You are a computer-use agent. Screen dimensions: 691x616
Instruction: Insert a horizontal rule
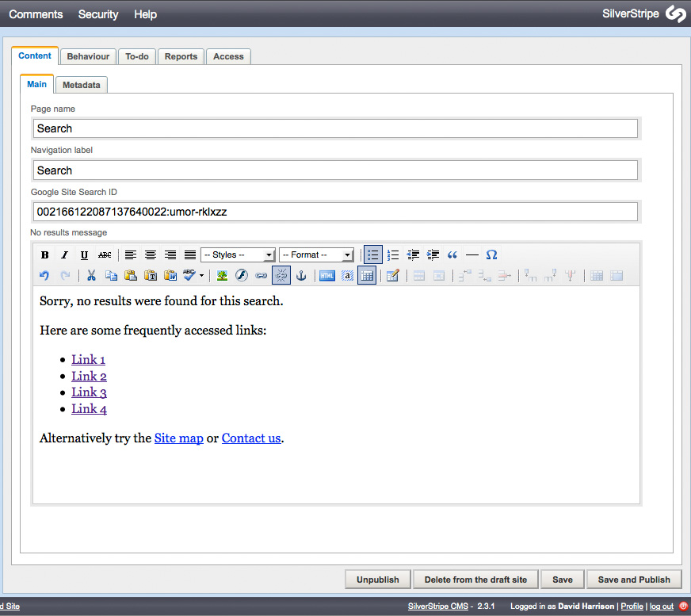(x=472, y=254)
